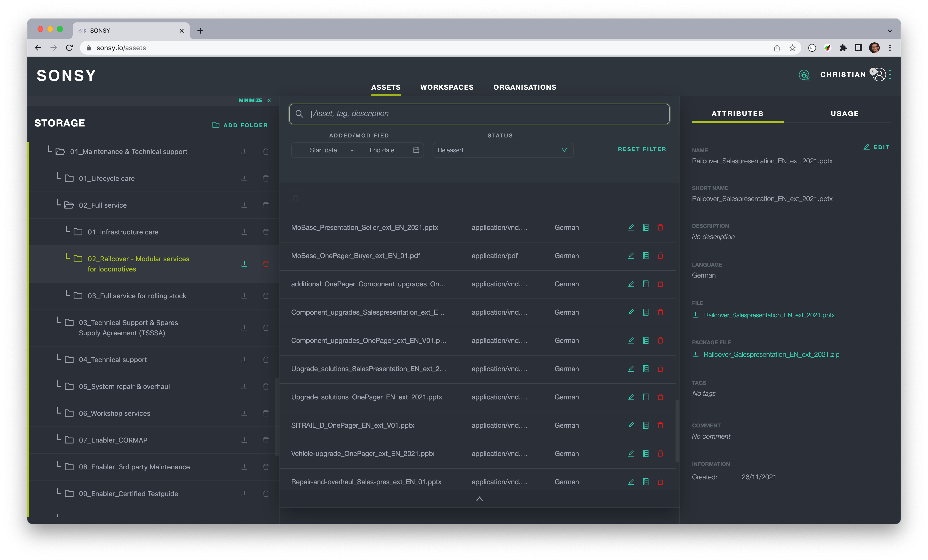Delete SITRAIL_D_OnePager asset via trash icon
928x560 pixels.
tap(660, 425)
